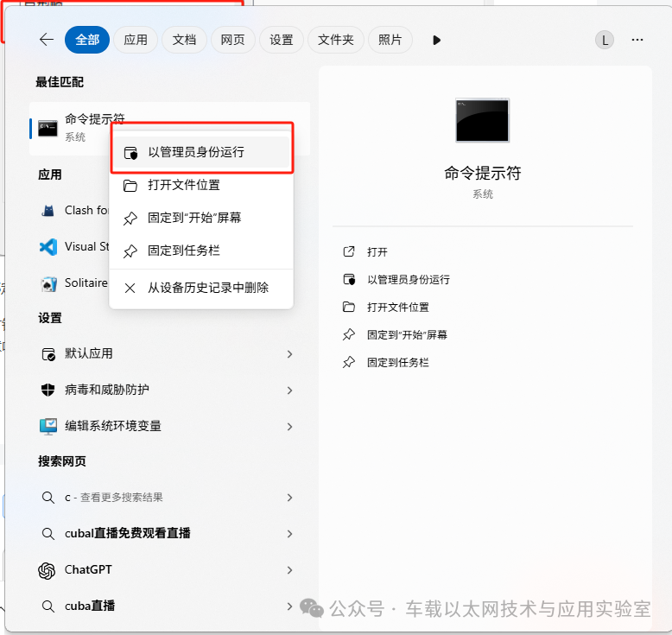
Task: Expand the 病毒和威胁防护 chevron arrow
Action: coord(289,391)
